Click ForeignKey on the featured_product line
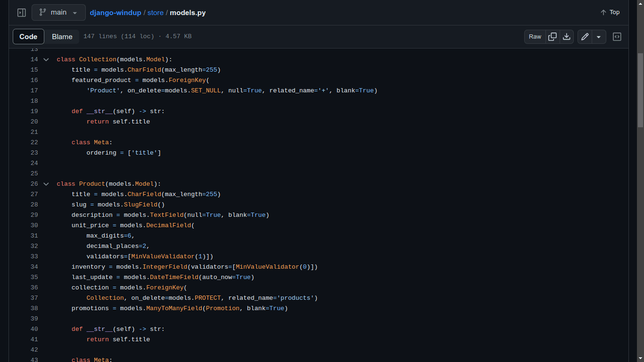 pos(187,80)
